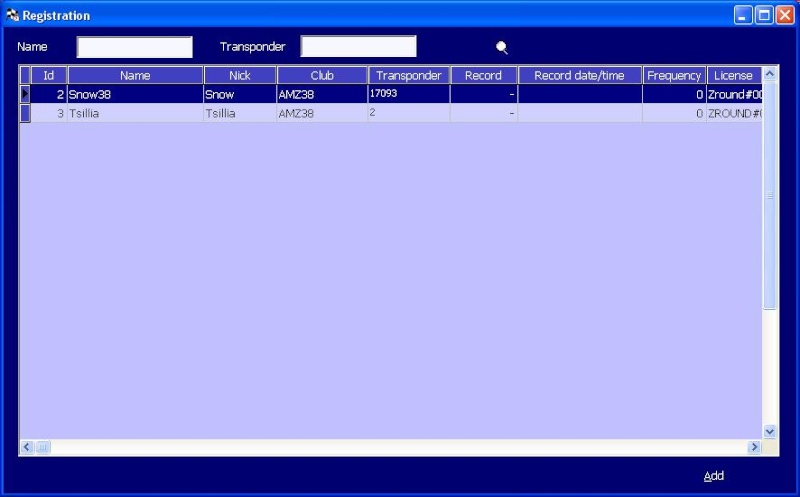The image size is (800, 497).
Task: Click into the Name filter field
Action: (135, 47)
